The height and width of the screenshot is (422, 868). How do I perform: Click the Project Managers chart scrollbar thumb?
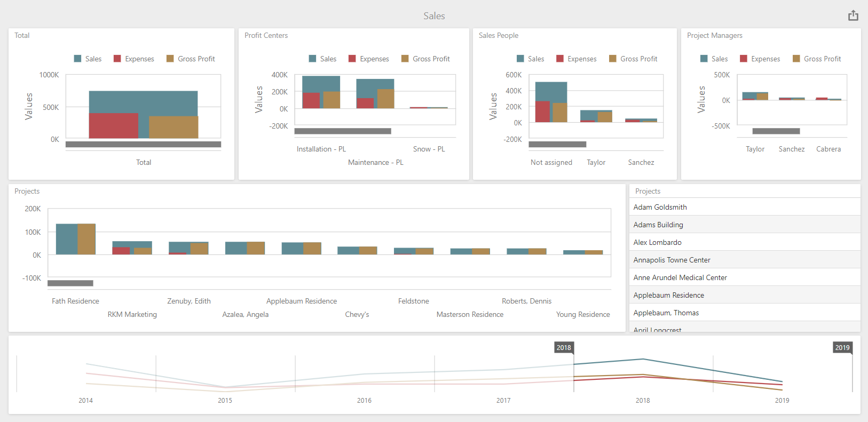point(776,131)
